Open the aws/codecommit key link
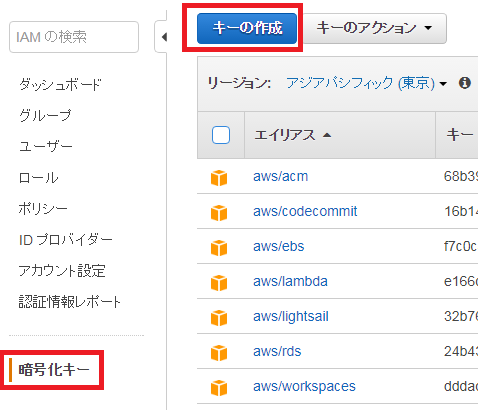 (305, 211)
